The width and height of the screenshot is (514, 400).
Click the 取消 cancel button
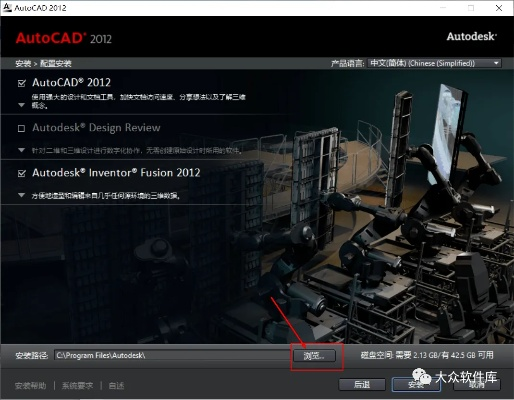[x=477, y=385]
